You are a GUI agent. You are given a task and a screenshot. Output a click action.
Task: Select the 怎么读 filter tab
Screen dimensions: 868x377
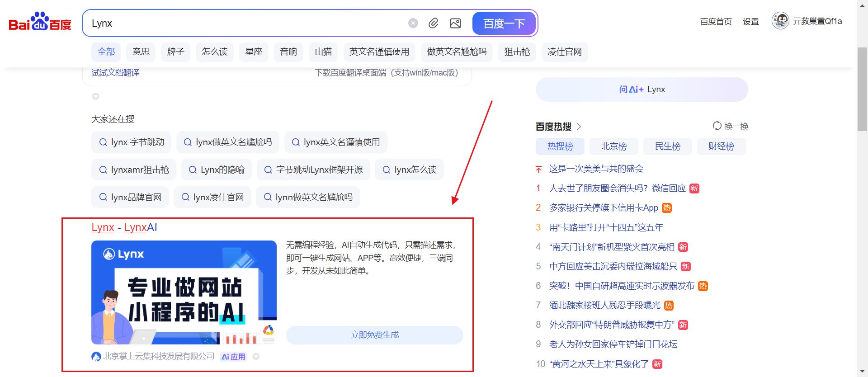pyautogui.click(x=215, y=52)
